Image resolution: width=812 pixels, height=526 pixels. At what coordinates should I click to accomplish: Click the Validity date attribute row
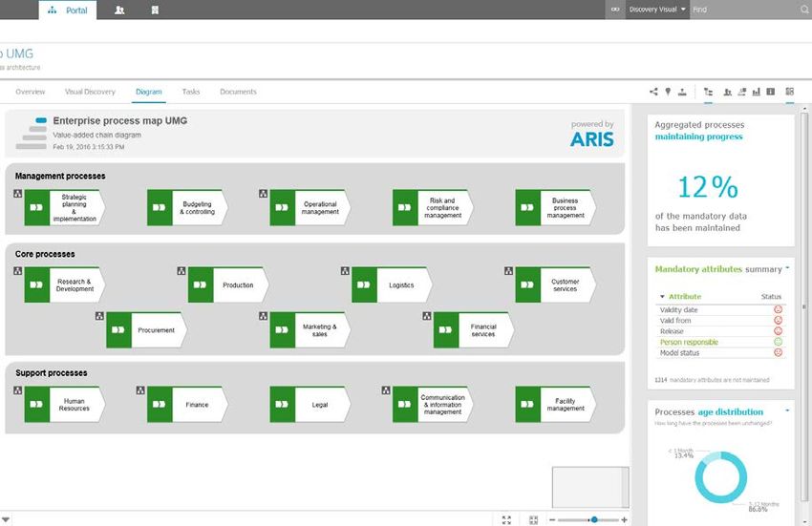click(720, 309)
